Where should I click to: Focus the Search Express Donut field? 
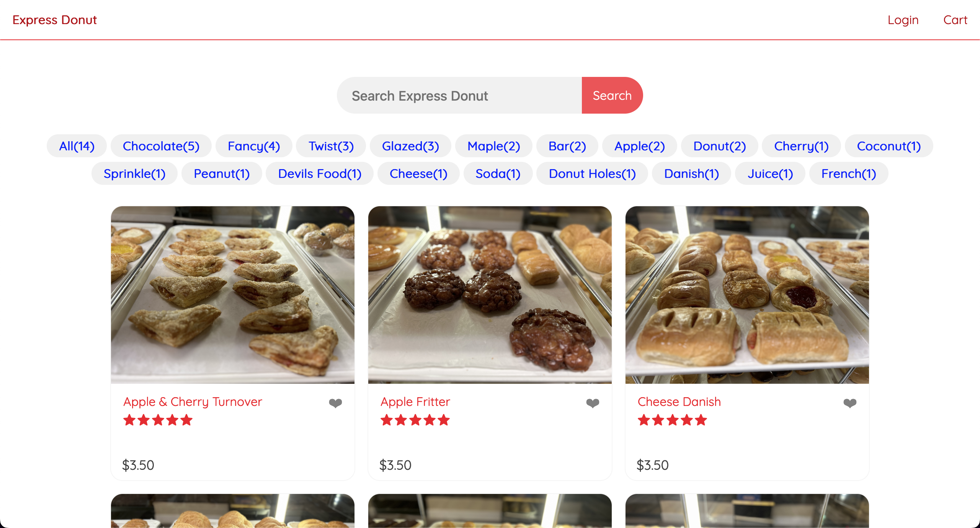click(x=459, y=95)
